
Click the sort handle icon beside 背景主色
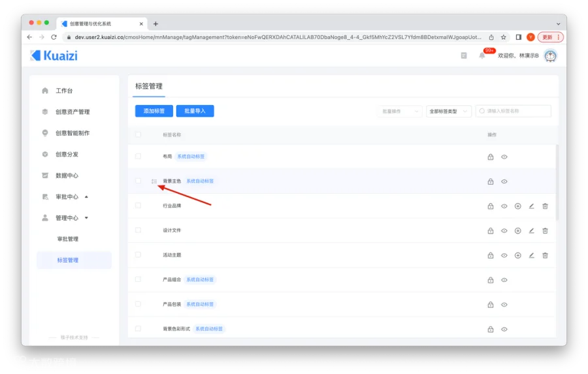(154, 181)
